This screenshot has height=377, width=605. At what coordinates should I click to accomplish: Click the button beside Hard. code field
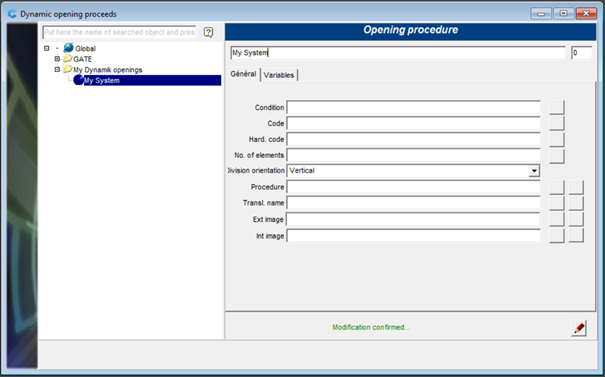point(556,140)
